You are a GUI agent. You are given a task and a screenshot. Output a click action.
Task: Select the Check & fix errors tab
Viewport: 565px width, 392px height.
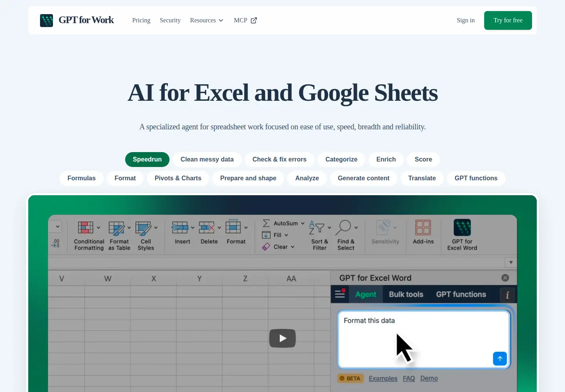[279, 160]
